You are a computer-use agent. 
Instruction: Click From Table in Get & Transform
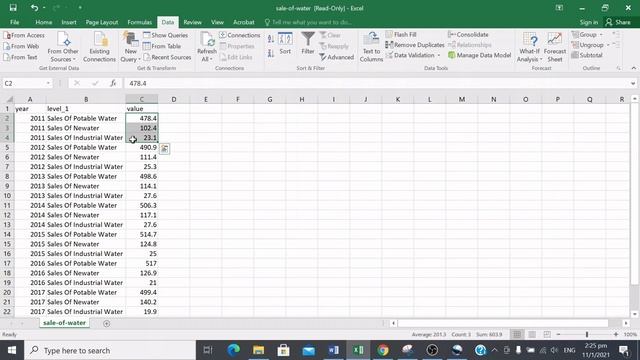[x=162, y=47]
